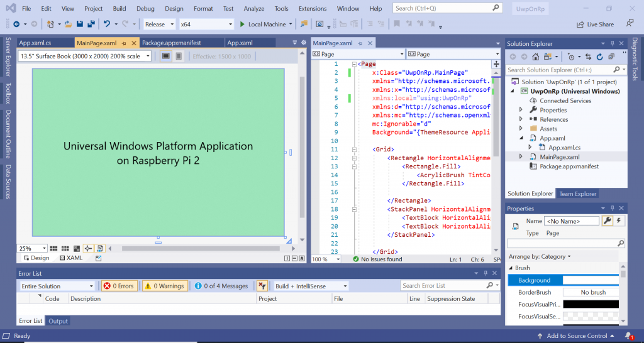This screenshot has width=644, height=343.
Task: Click the Live Share button
Action: tap(595, 24)
